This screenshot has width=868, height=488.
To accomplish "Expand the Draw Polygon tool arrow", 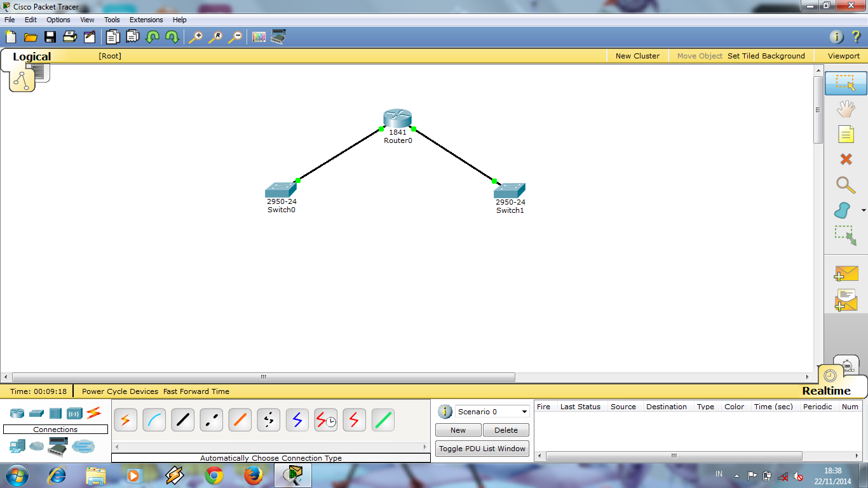I will pyautogui.click(x=864, y=210).
